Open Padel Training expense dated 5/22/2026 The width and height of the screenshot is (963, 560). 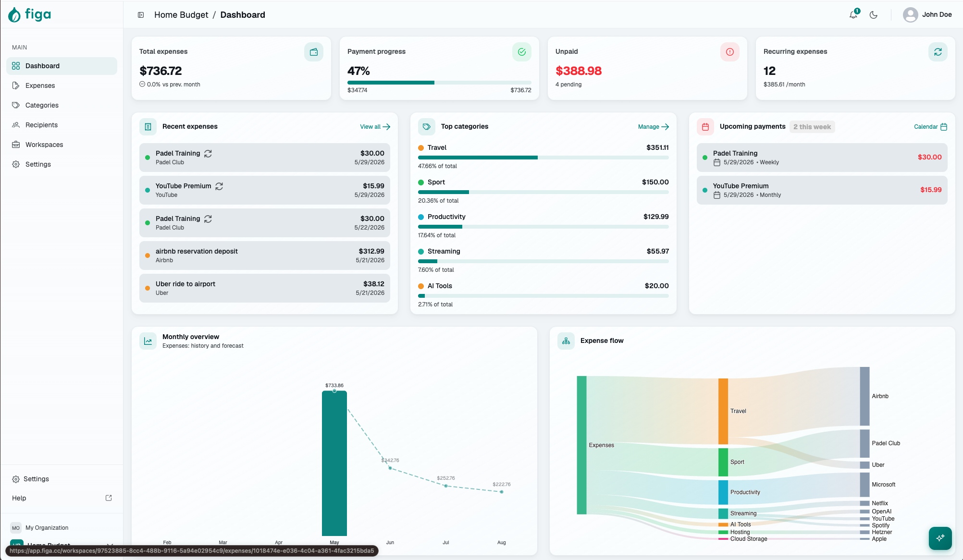(x=265, y=223)
